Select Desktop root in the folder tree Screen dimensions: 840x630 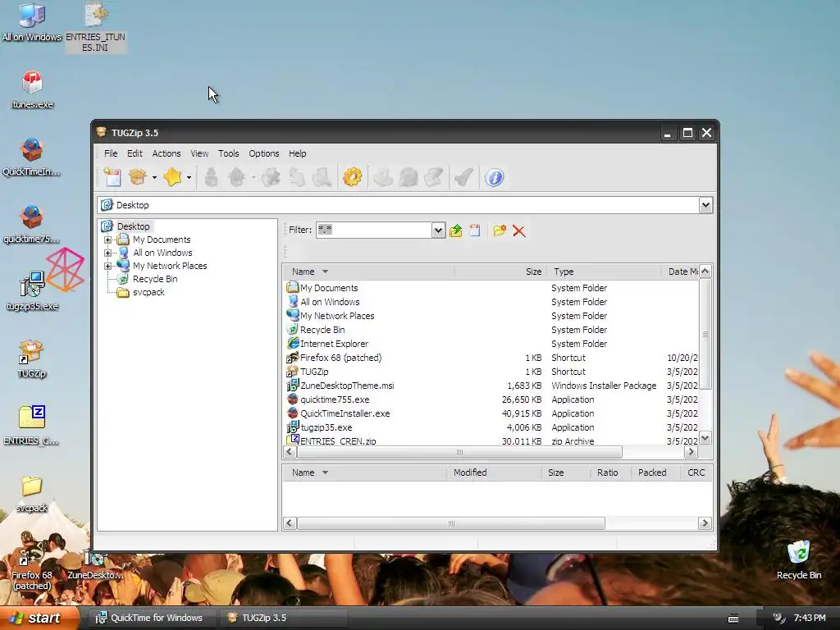[x=134, y=226]
